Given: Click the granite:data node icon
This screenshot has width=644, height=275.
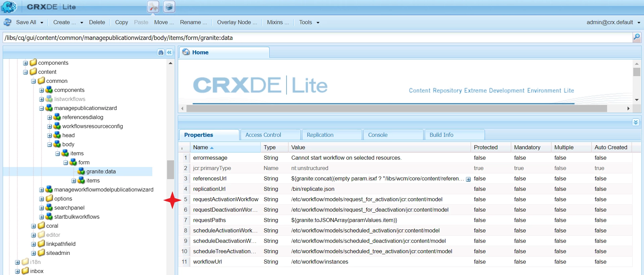Looking at the screenshot, I should point(81,171).
